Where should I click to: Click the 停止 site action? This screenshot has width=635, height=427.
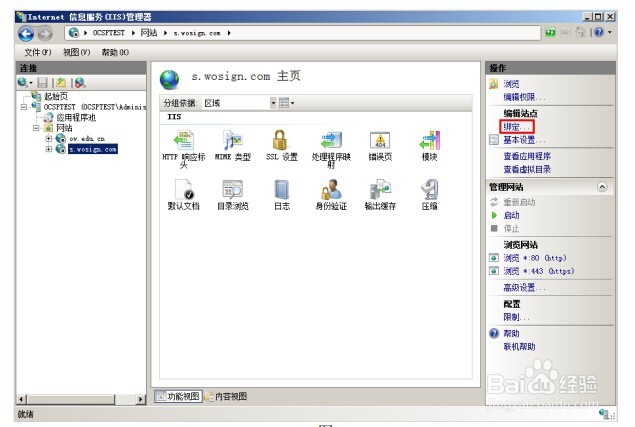pyautogui.click(x=511, y=228)
